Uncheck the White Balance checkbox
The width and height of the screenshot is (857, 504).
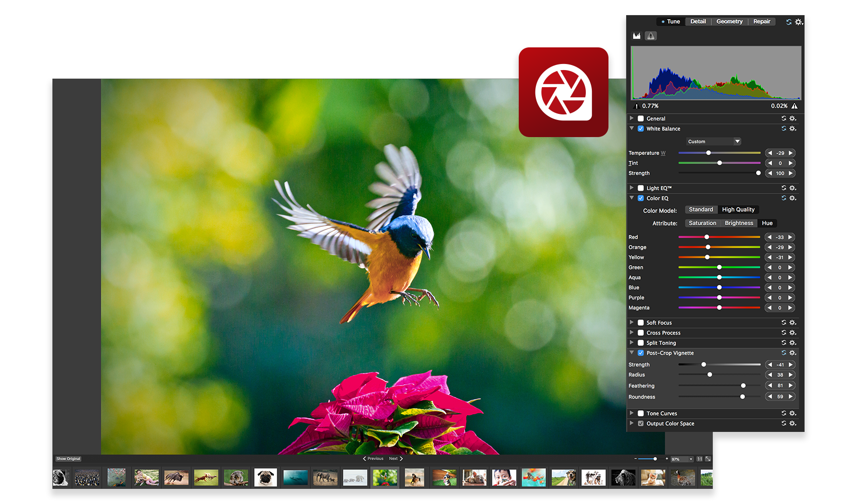[x=641, y=129]
